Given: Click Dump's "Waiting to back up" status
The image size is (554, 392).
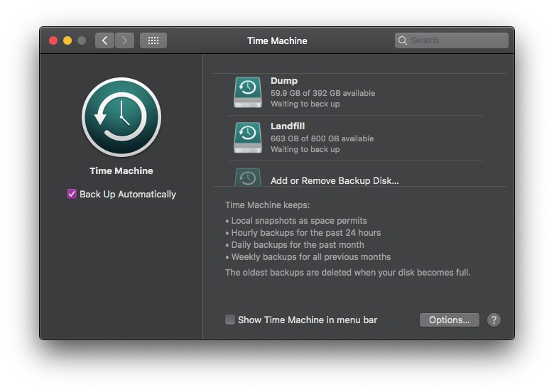Looking at the screenshot, I should pyautogui.click(x=305, y=104).
